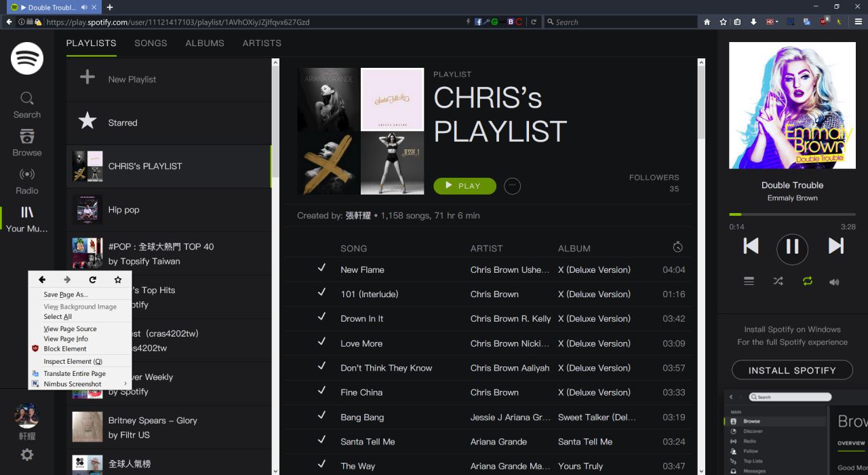Open the browser hamburger menu
This screenshot has height=475, width=868.
click(x=859, y=22)
